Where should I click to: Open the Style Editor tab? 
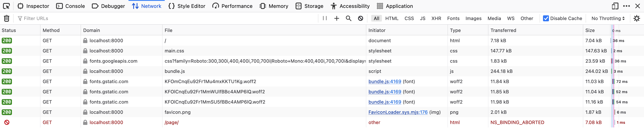coord(187,6)
